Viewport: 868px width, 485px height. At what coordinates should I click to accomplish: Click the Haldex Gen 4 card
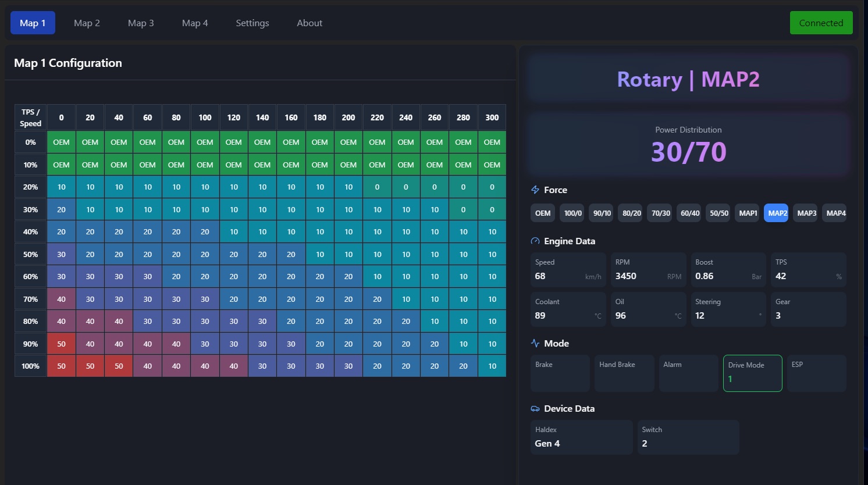tap(581, 437)
